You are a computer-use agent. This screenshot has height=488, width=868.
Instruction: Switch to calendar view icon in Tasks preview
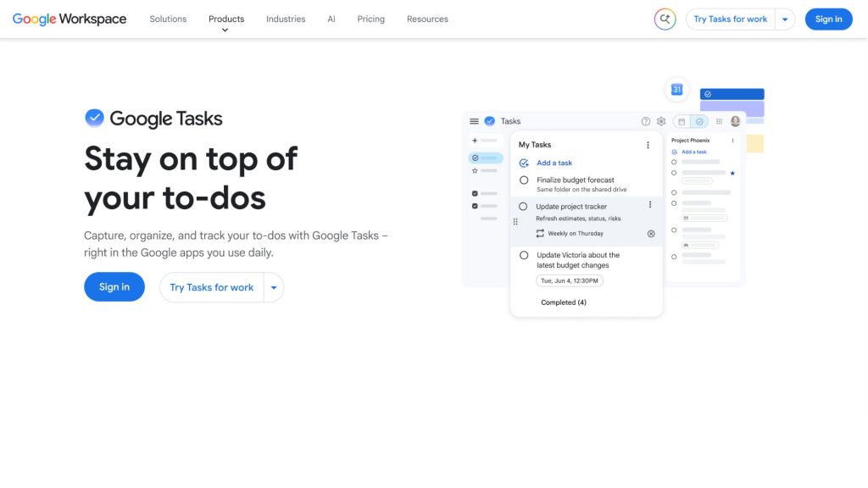pyautogui.click(x=682, y=121)
